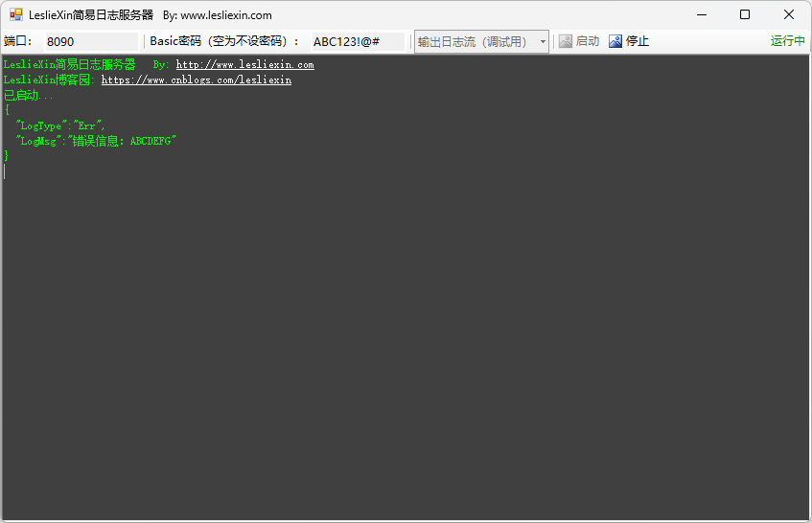Viewport: 812px width, 523px height.
Task: Open the 输出日志流 output mode dropdown
Action: [481, 41]
